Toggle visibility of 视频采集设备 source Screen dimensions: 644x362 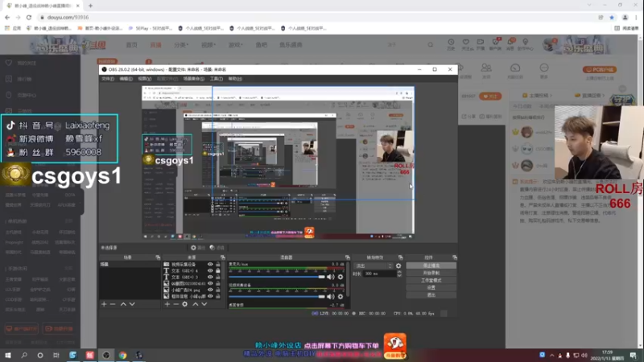click(210, 265)
